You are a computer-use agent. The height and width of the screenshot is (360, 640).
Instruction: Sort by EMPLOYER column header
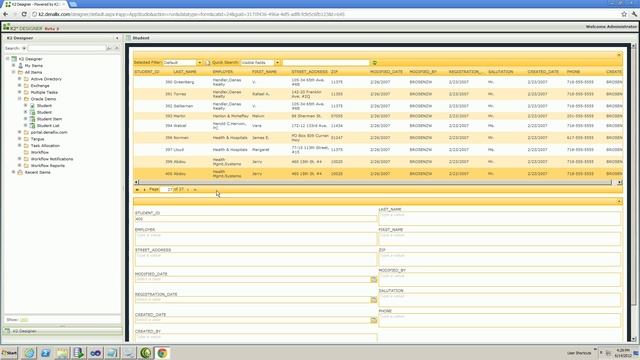click(x=223, y=72)
